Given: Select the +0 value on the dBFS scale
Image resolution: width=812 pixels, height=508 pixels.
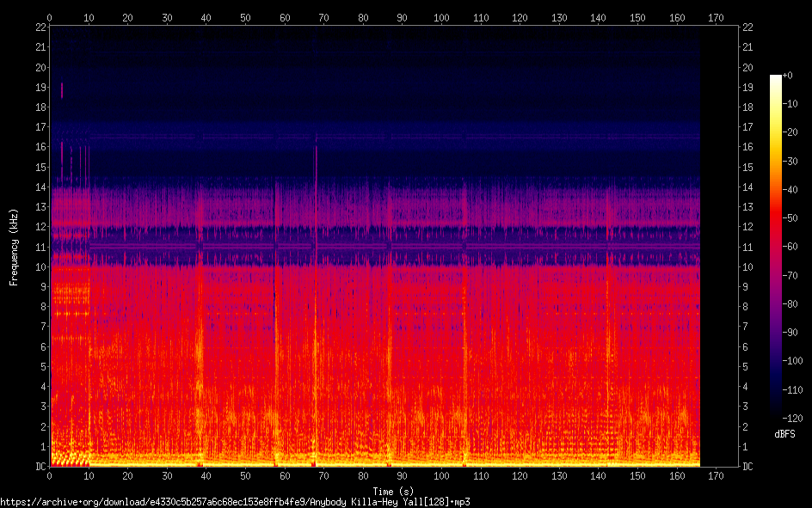Looking at the screenshot, I should pos(789,76).
